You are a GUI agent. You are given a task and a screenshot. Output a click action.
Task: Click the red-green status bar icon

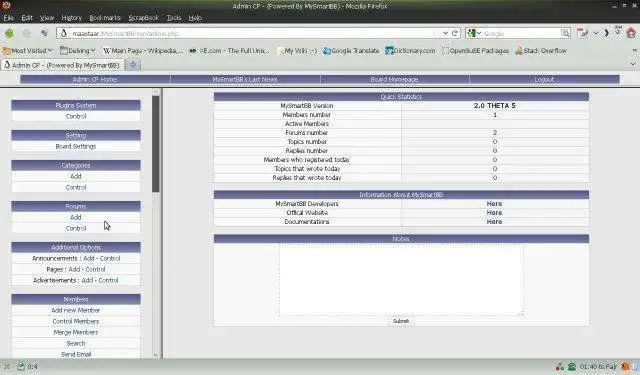[x=560, y=367]
